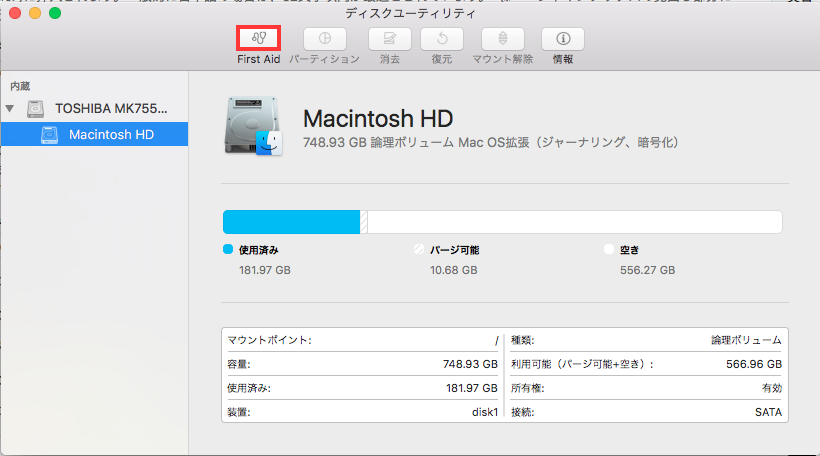Collapse the TOSHIBA MK755 disclosure triangle
This screenshot has width=820, height=456.
(x=10, y=109)
